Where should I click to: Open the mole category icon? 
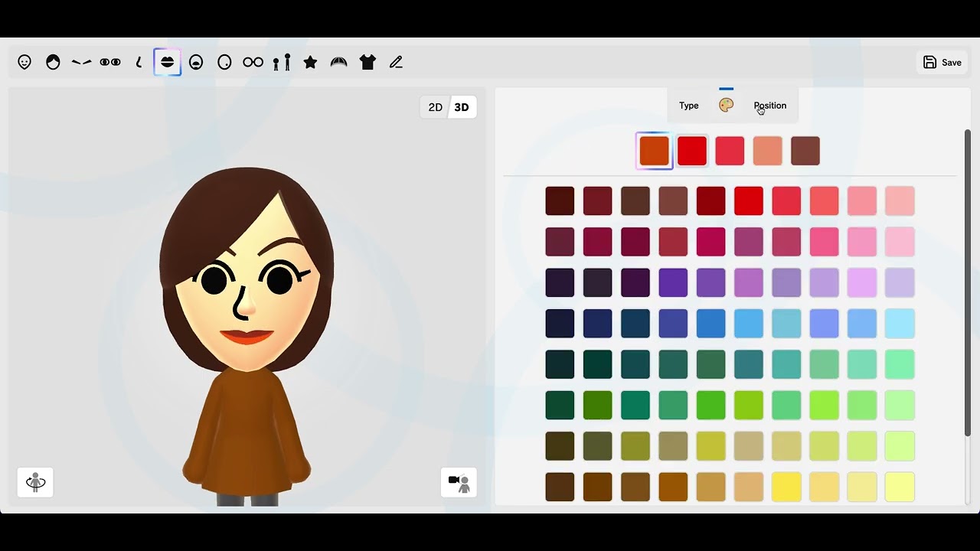(x=224, y=63)
